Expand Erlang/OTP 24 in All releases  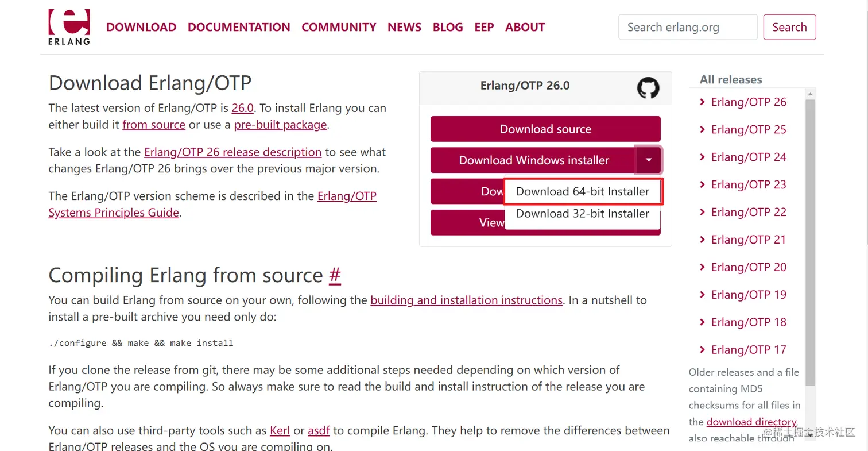coord(749,157)
